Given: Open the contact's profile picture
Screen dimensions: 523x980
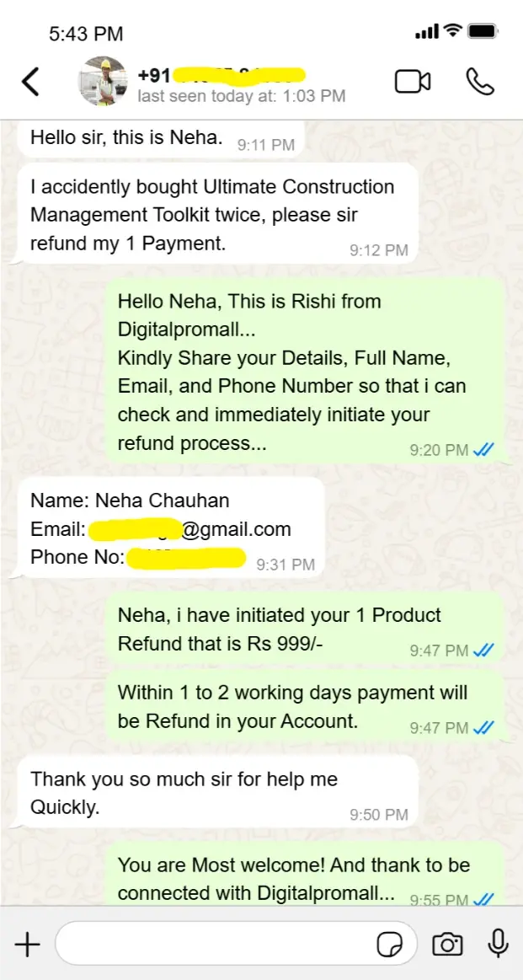Looking at the screenshot, I should click(x=98, y=81).
